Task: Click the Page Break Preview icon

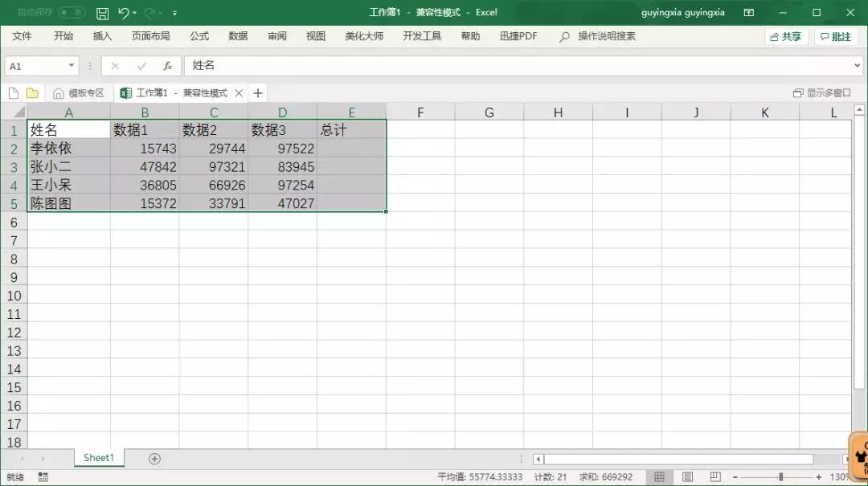Action: [x=716, y=476]
